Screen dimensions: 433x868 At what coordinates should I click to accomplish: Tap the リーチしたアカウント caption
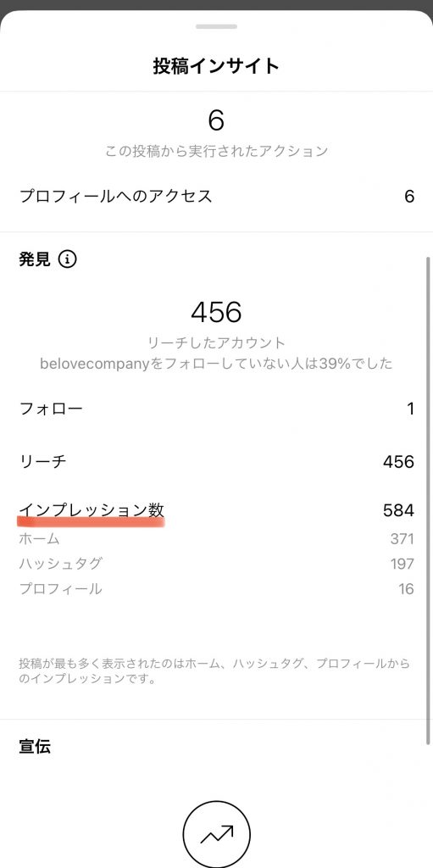pyautogui.click(x=217, y=343)
